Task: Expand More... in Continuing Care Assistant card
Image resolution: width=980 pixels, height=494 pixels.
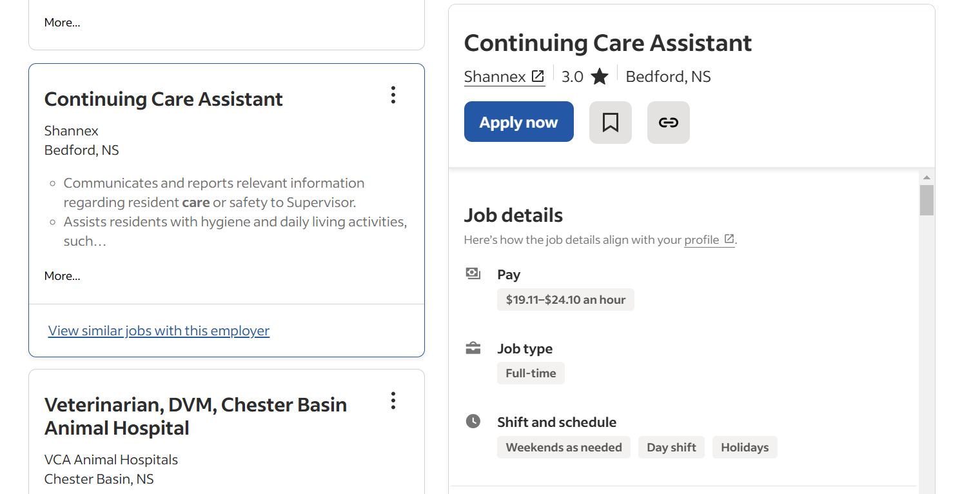Action: click(x=63, y=276)
